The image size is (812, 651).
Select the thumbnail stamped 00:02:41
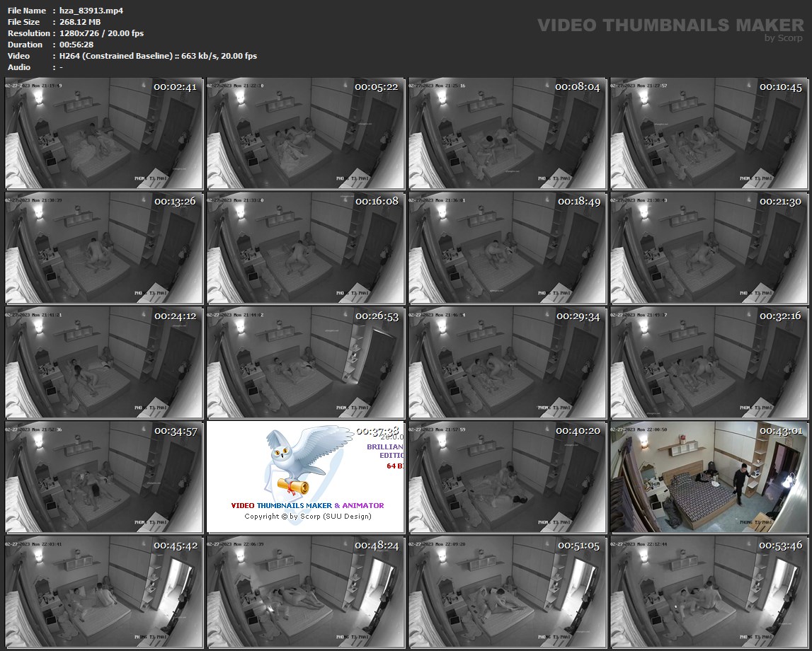click(104, 134)
